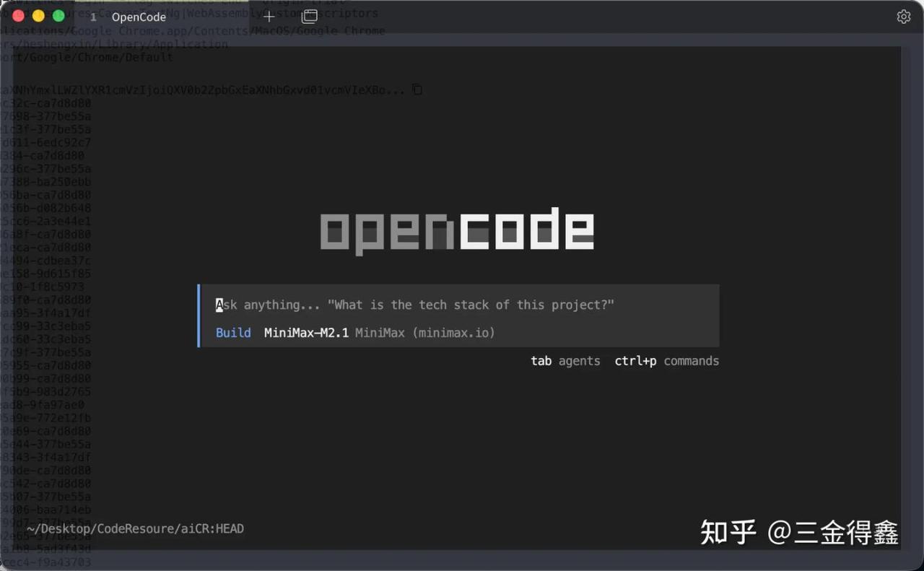Click the ~/Desktop/CodeResoure/aiCR:HEAD path
This screenshot has width=924, height=571.
coord(135,529)
